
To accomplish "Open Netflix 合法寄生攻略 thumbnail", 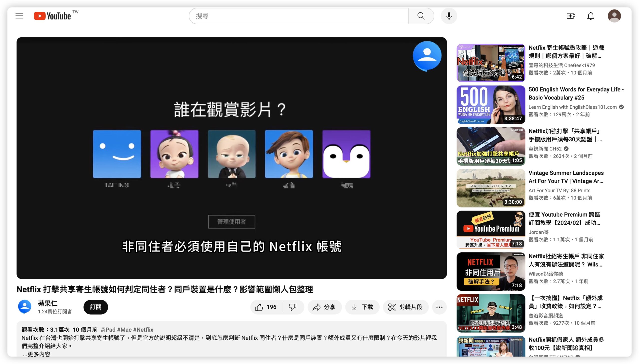I will [x=490, y=63].
